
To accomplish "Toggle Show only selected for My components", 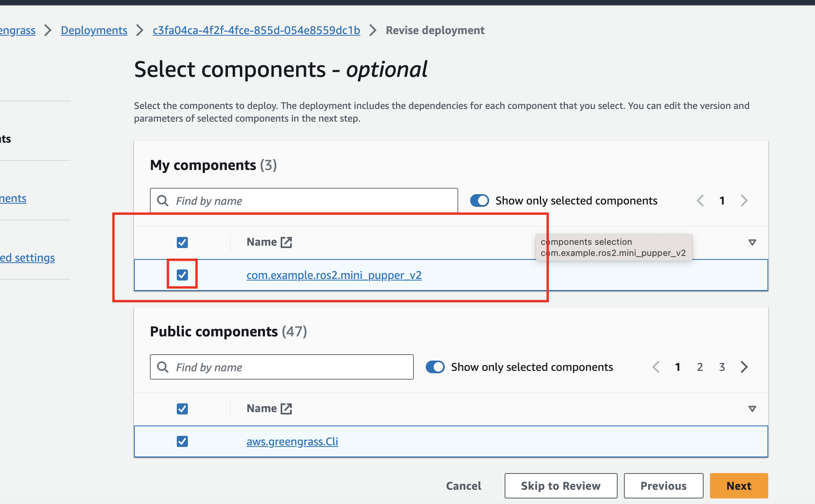I will (480, 200).
